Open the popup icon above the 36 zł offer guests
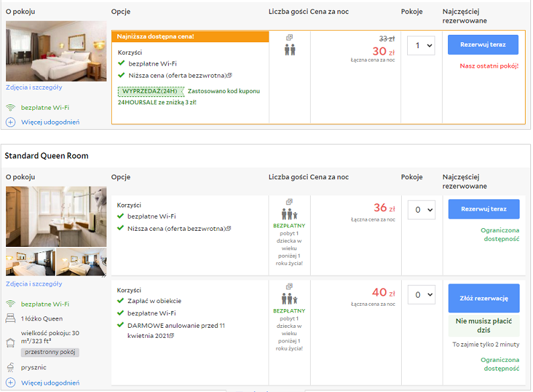This screenshot has height=392, width=533. tap(289, 202)
